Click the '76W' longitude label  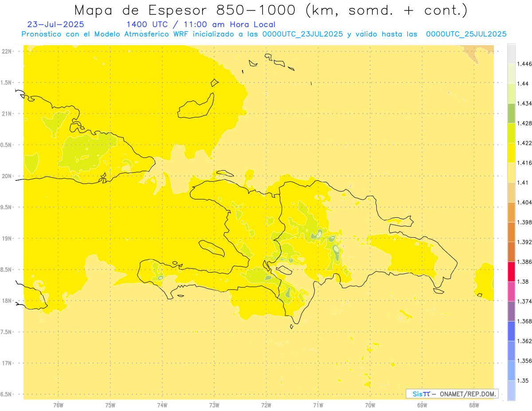click(x=58, y=405)
